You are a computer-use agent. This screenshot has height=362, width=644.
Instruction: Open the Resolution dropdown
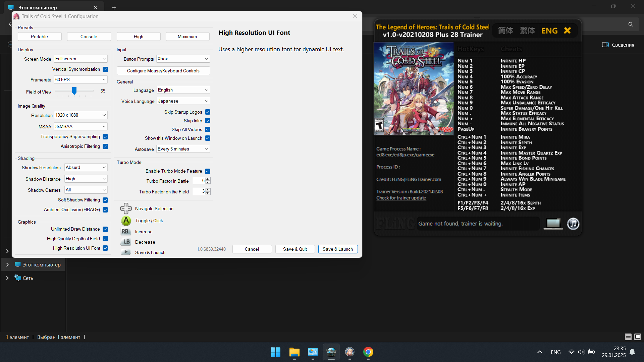[81, 115]
